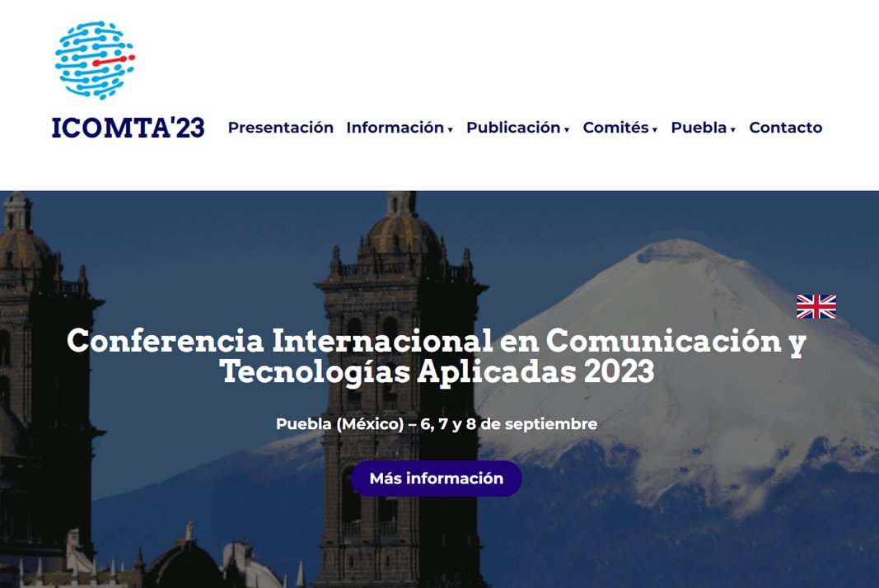Viewport: 879px width, 588px height.
Task: Expand the Información dropdown menu
Action: pyautogui.click(x=400, y=128)
